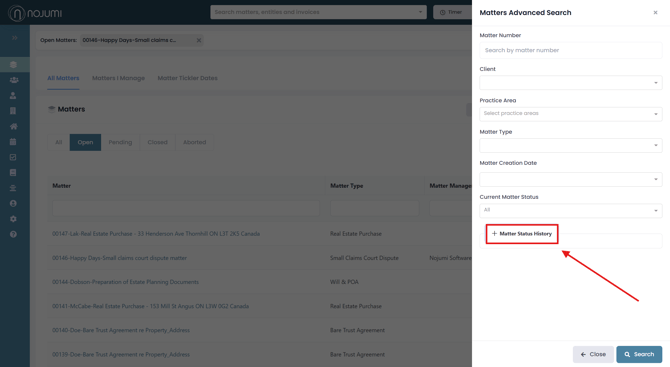Open the settings gear sidebar icon

click(x=13, y=219)
